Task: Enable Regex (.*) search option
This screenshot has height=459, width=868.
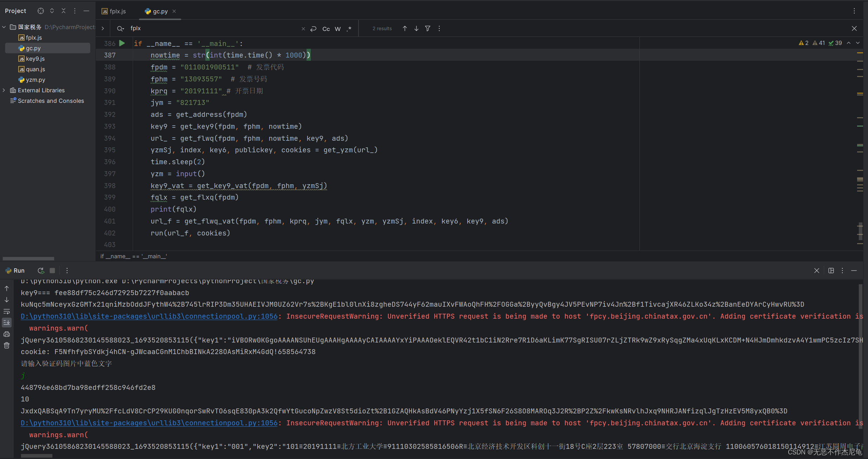Action: (349, 29)
